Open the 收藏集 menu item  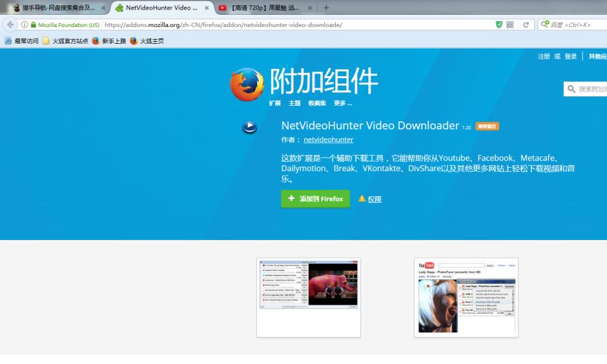pyautogui.click(x=317, y=103)
